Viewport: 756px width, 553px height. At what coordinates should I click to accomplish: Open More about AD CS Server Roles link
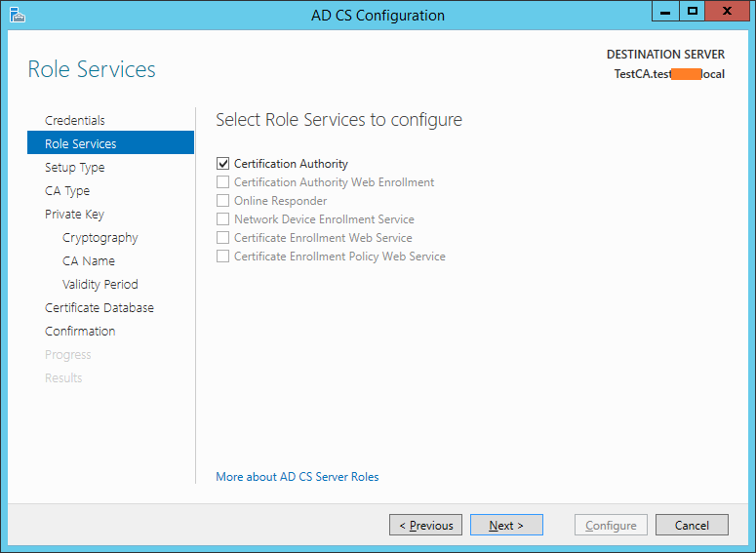297,477
